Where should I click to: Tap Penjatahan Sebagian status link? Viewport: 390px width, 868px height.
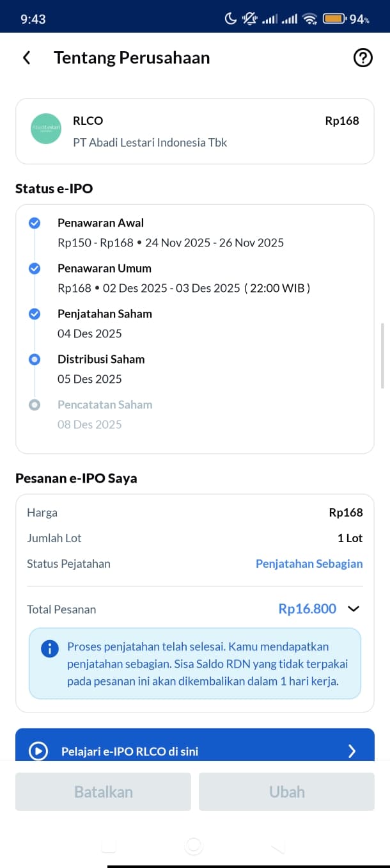tap(309, 564)
